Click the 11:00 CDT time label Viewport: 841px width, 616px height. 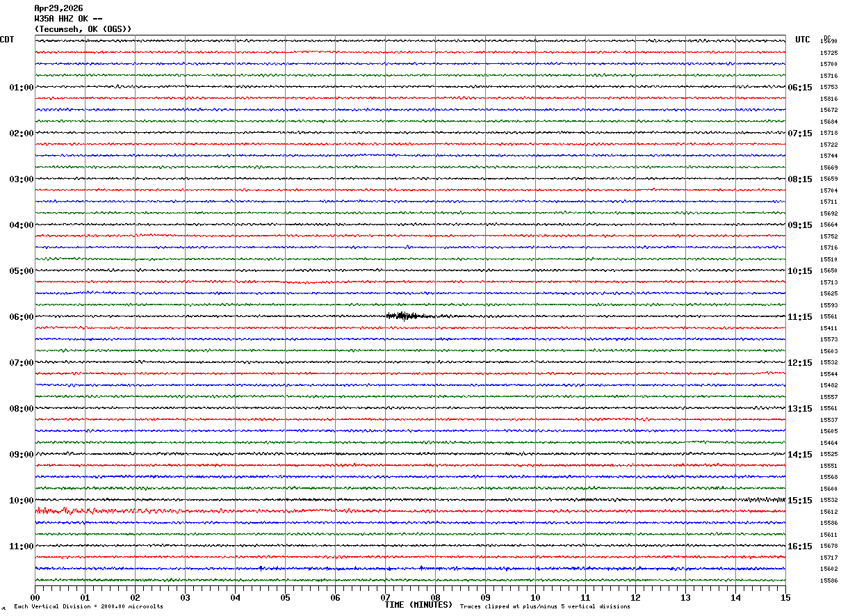(21, 546)
